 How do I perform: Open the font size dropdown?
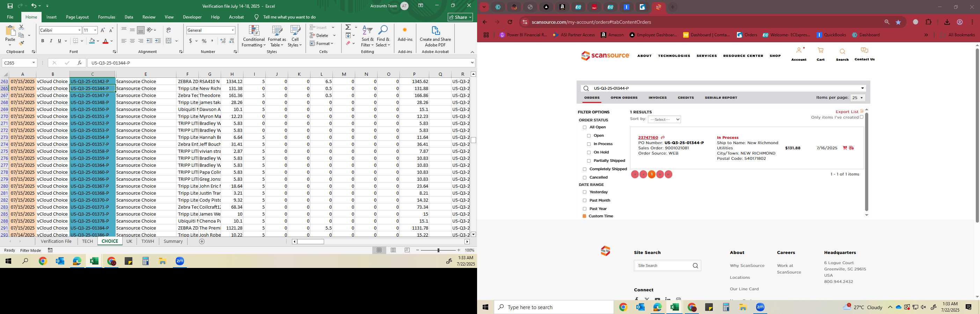95,30
